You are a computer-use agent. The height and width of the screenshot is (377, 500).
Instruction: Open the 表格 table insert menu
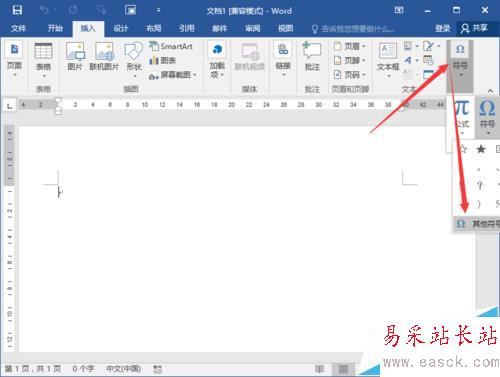coord(43,60)
